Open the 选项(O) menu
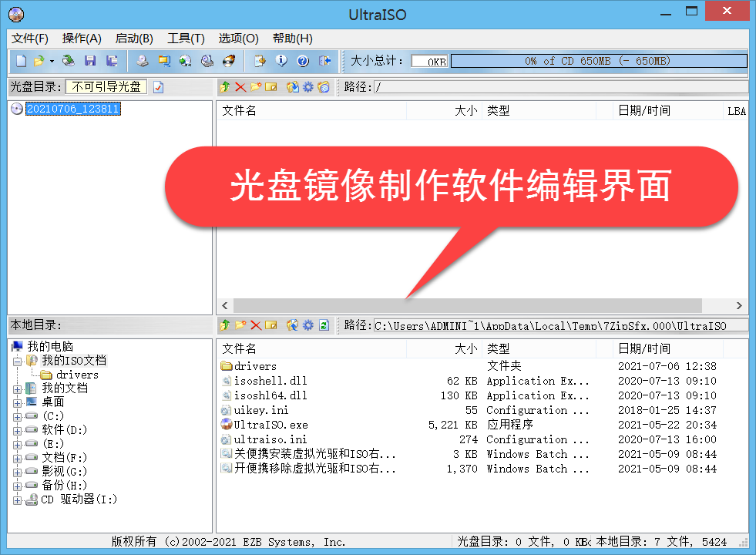 238,39
